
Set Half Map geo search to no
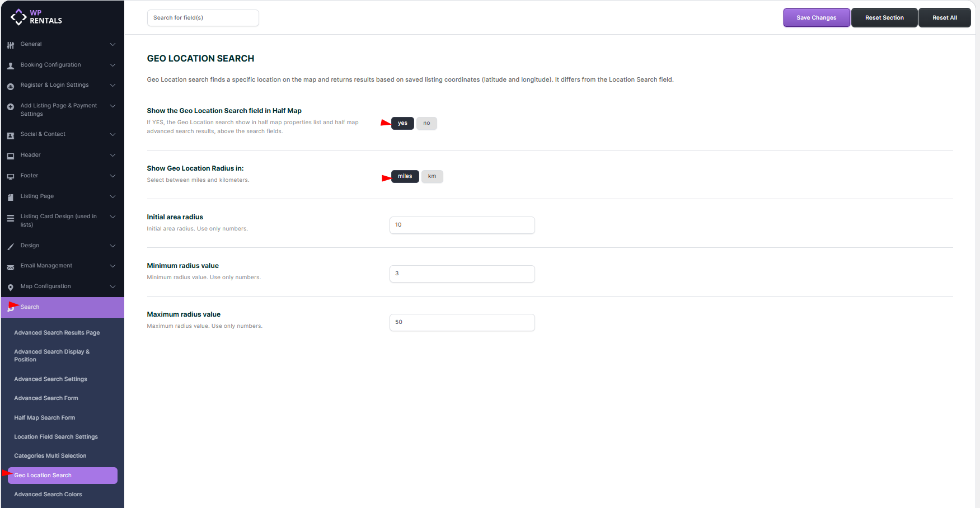click(426, 123)
